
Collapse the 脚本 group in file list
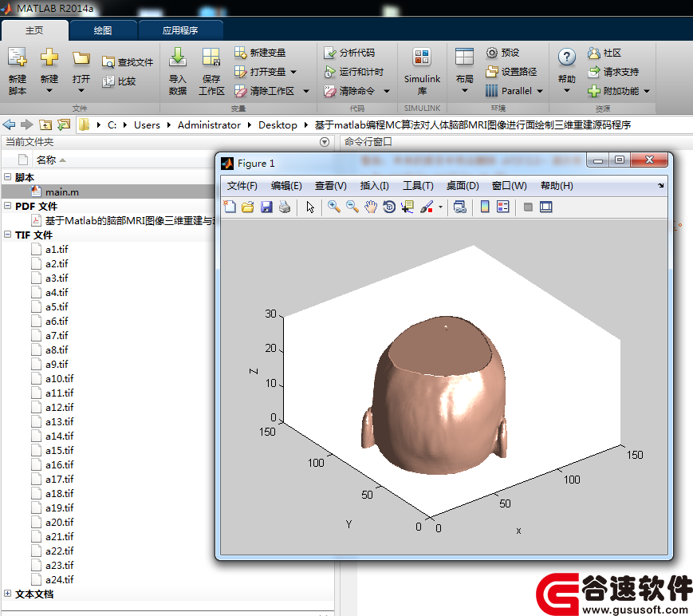(x=7, y=177)
